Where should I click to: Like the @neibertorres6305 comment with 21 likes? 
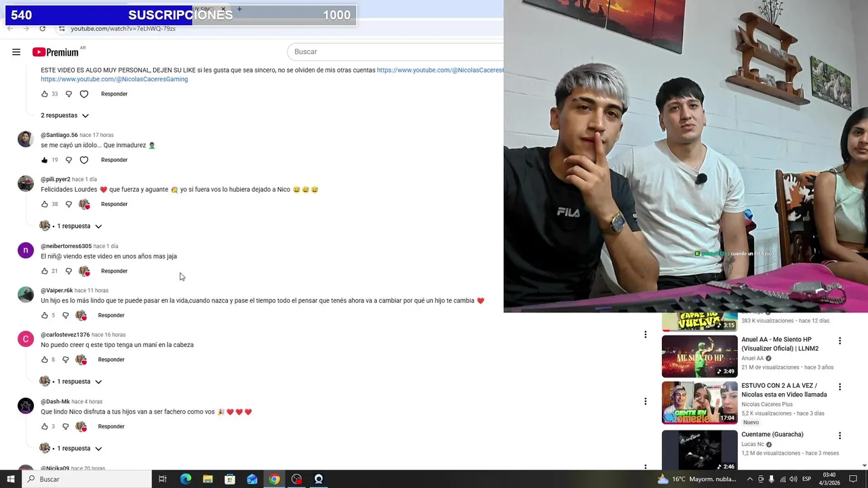pyautogui.click(x=45, y=271)
